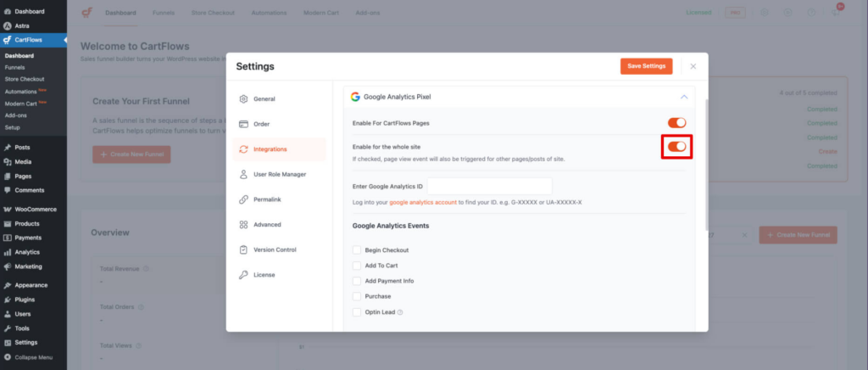Select the License key icon
Viewport: 868px width, 370px height.
[x=244, y=275]
